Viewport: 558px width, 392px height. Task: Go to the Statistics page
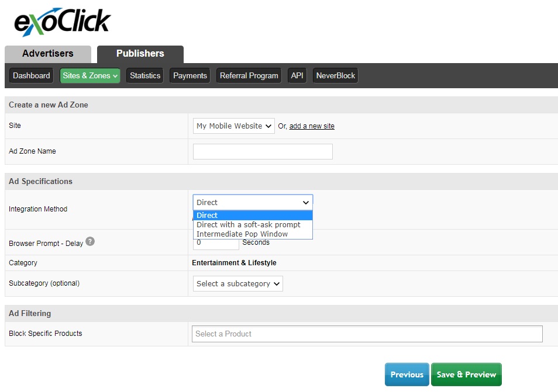point(145,76)
